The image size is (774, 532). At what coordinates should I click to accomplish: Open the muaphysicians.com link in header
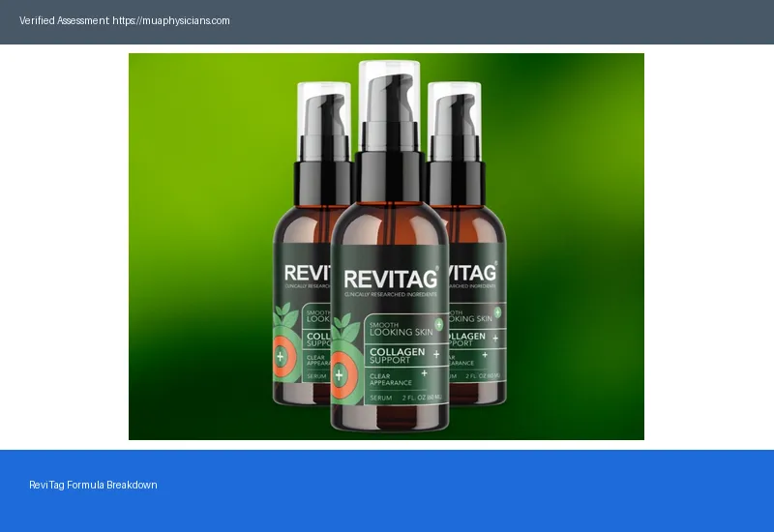[x=171, y=20]
